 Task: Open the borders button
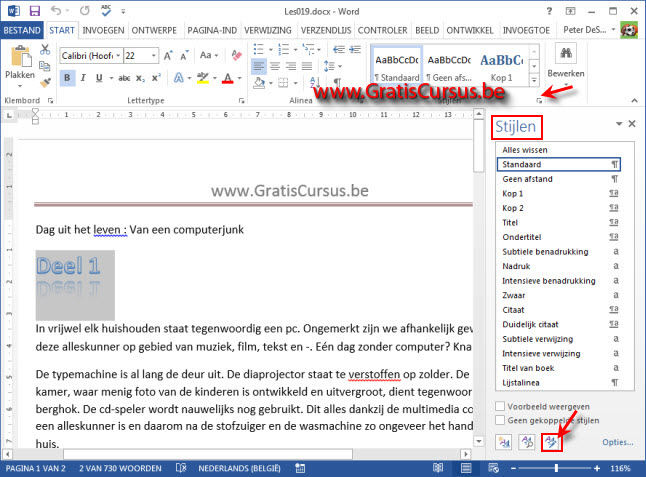283,83
